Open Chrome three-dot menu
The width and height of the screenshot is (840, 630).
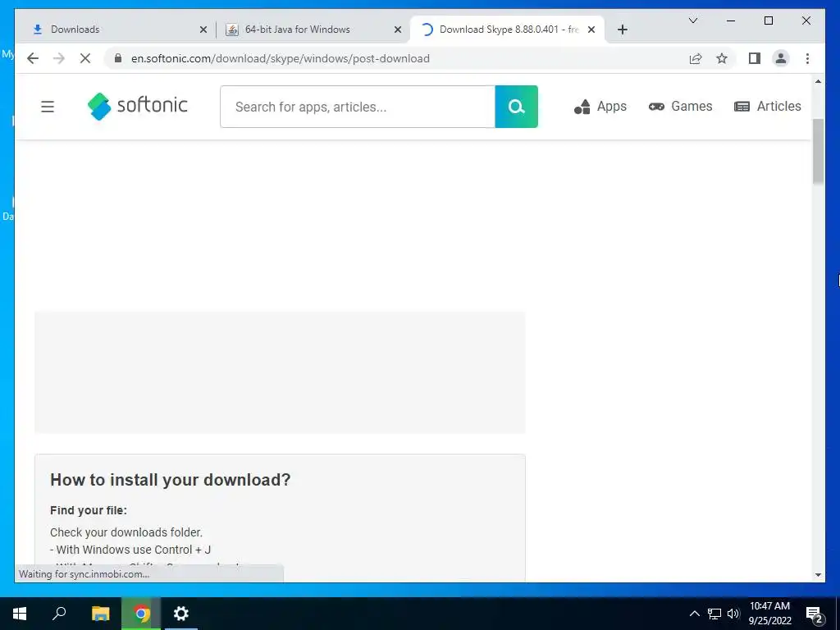tap(807, 58)
